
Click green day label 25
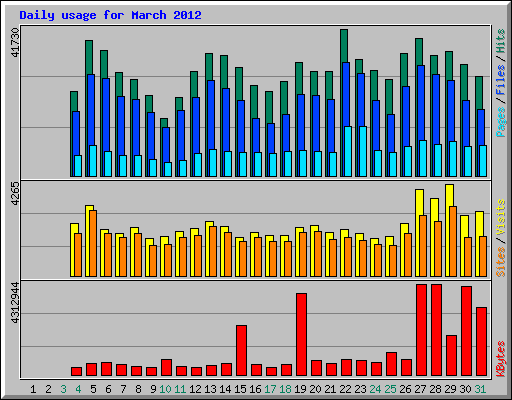[390, 389]
